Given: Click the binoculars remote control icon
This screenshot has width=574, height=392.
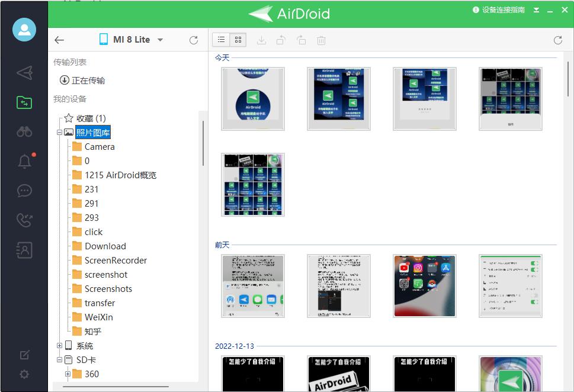Looking at the screenshot, I should tap(24, 131).
